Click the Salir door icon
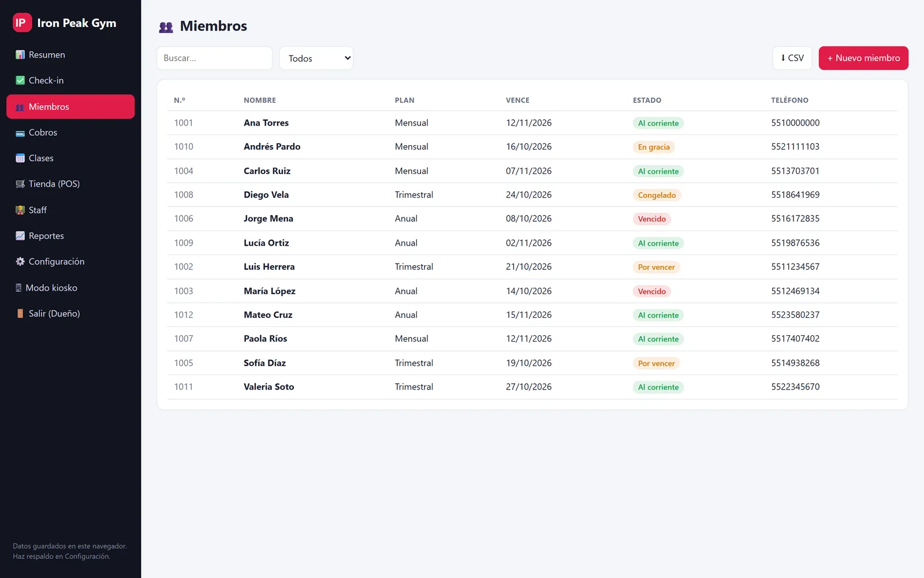This screenshot has width=924, height=578. pos(20,313)
